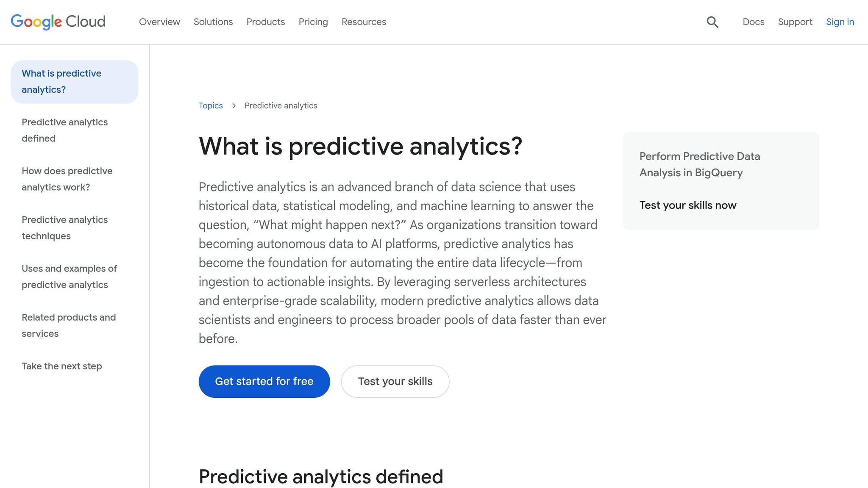The height and width of the screenshot is (488, 868).
Task: Open the search tool
Action: click(x=712, y=22)
